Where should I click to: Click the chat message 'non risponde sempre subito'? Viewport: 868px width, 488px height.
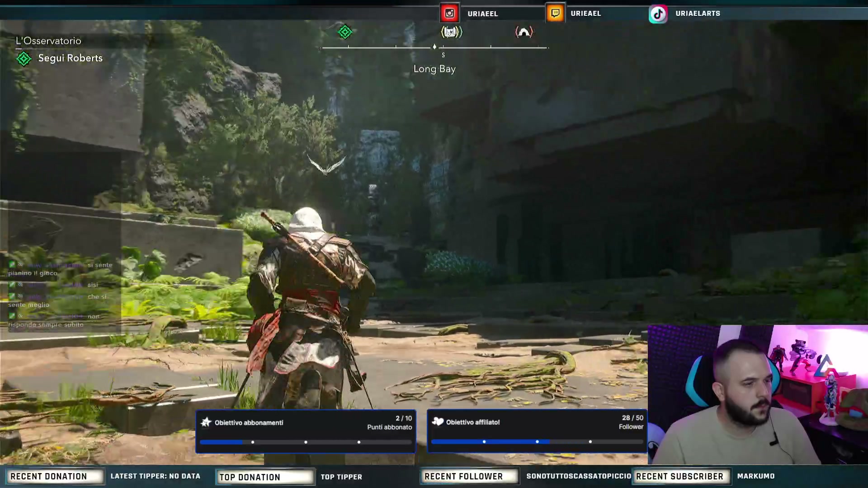(x=54, y=320)
